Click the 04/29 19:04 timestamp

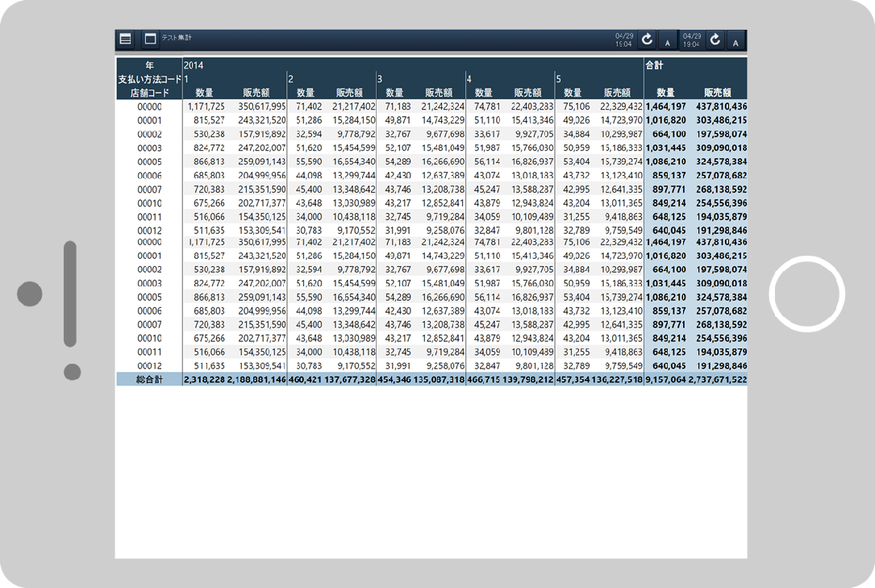691,40
